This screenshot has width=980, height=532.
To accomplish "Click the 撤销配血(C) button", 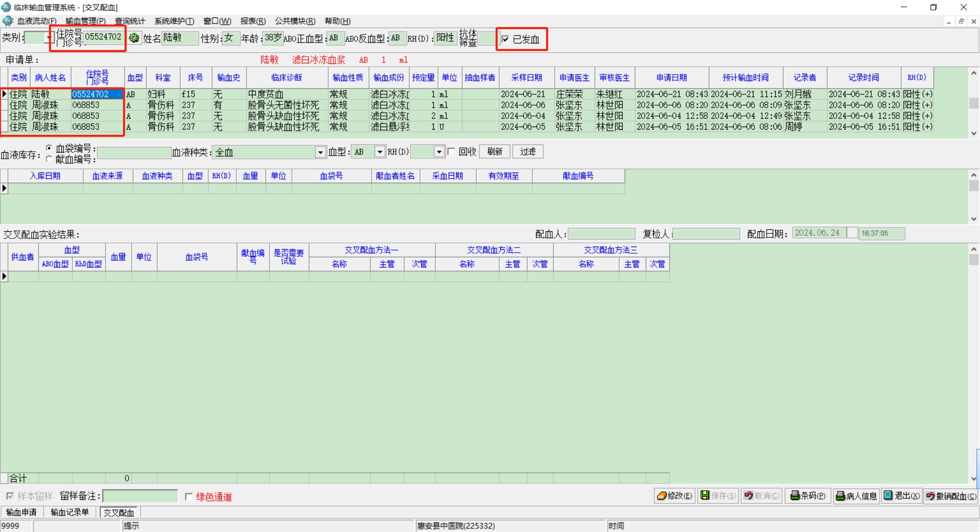I will coord(951,496).
